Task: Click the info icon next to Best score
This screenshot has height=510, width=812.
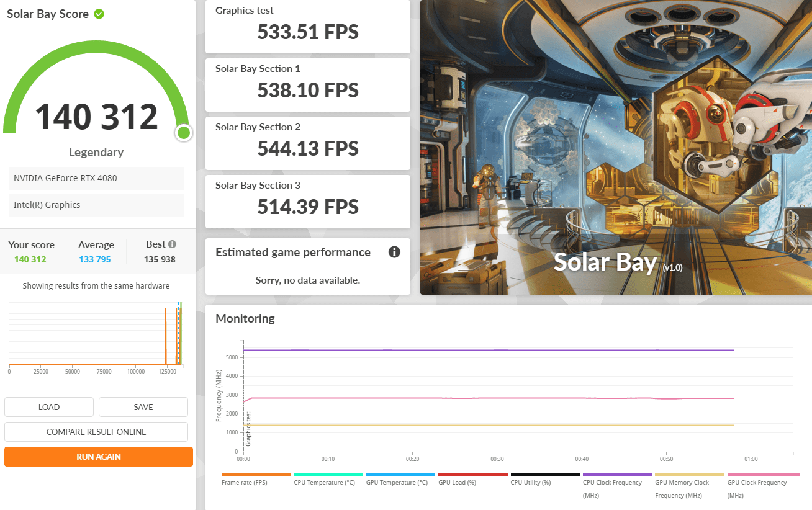Action: [x=172, y=244]
